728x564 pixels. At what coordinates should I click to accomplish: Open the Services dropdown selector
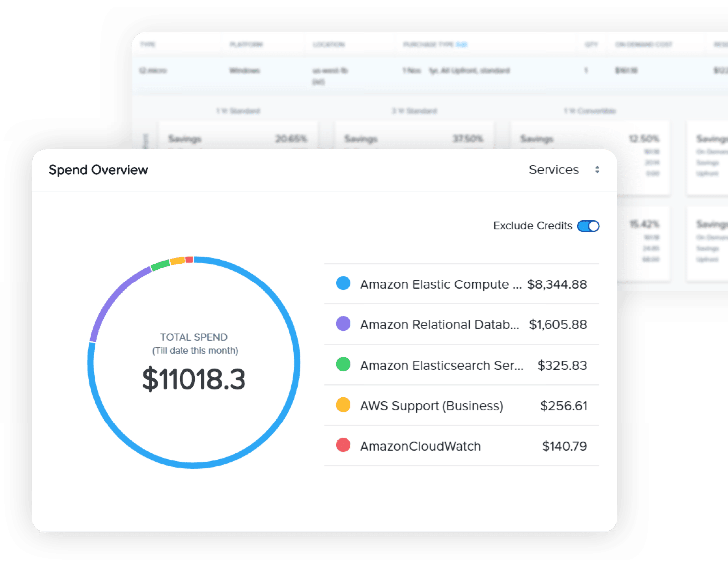point(564,170)
